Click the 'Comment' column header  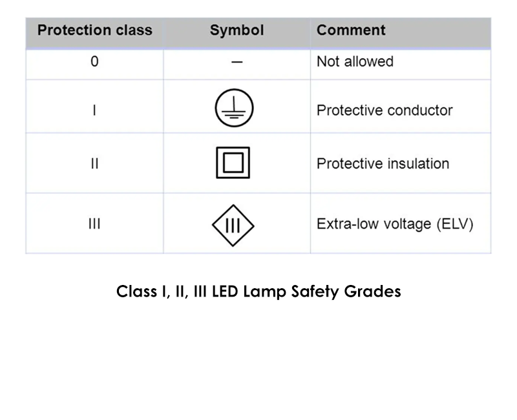point(351,30)
